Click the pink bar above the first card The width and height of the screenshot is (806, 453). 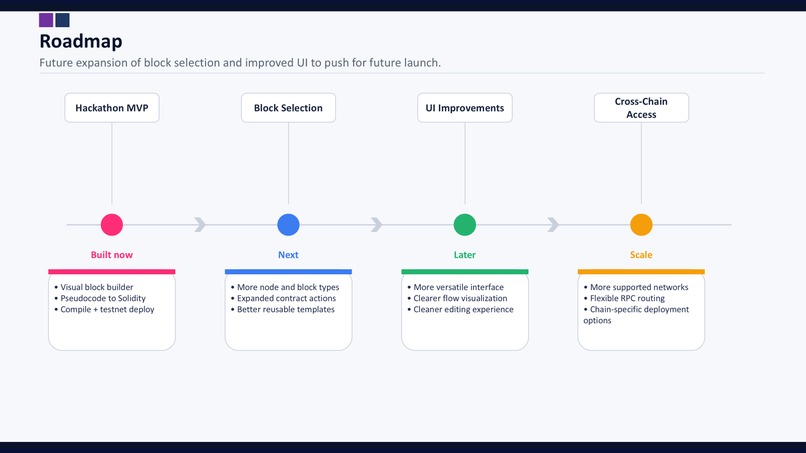click(x=112, y=271)
